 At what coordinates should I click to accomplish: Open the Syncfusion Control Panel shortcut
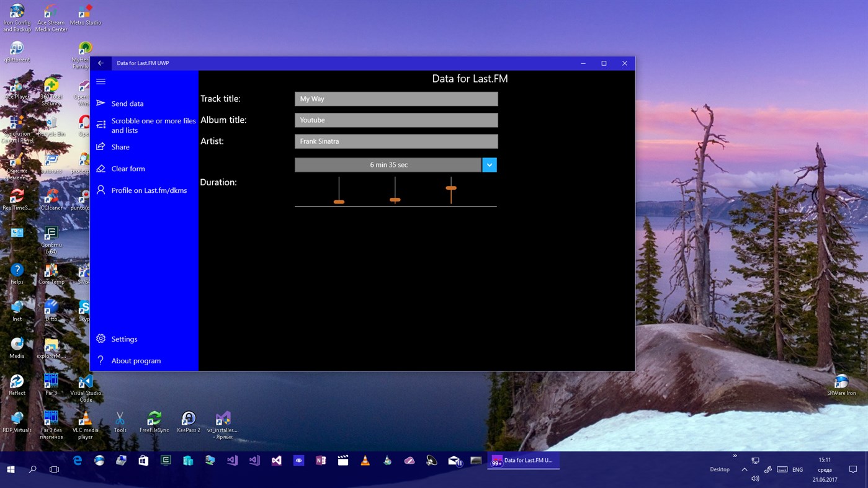click(x=17, y=129)
